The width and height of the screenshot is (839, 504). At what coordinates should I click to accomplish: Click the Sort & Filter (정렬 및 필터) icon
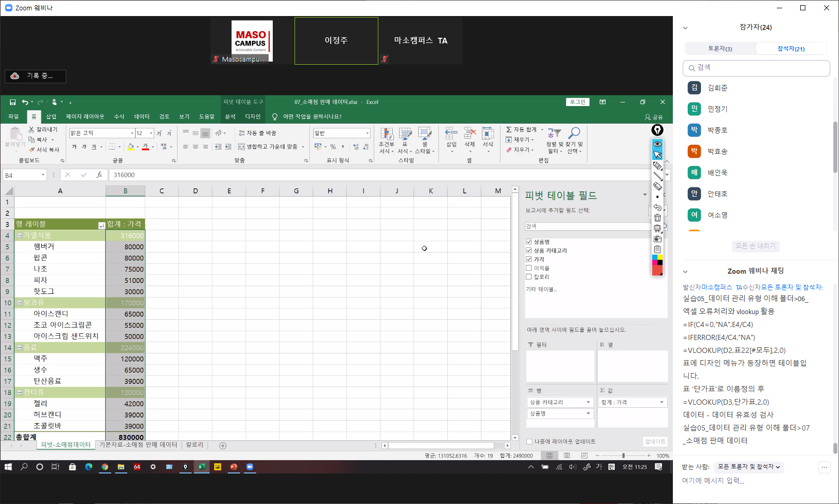click(x=554, y=134)
